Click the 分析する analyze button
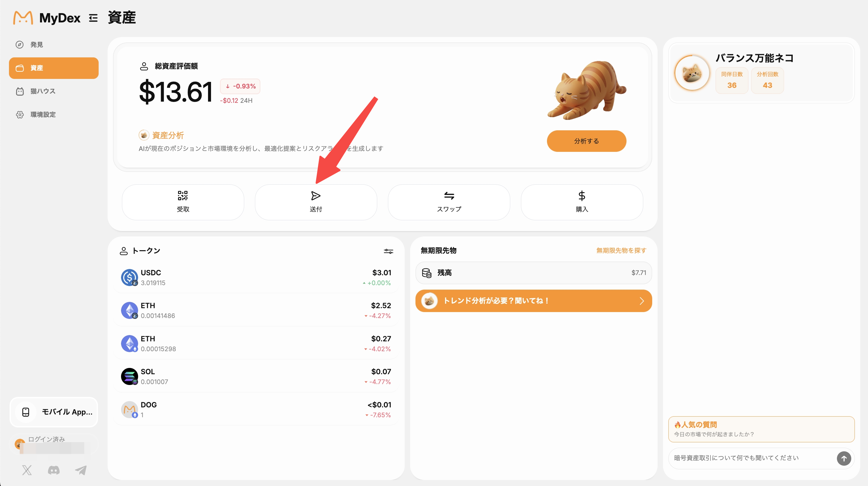The height and width of the screenshot is (486, 868). pos(586,141)
